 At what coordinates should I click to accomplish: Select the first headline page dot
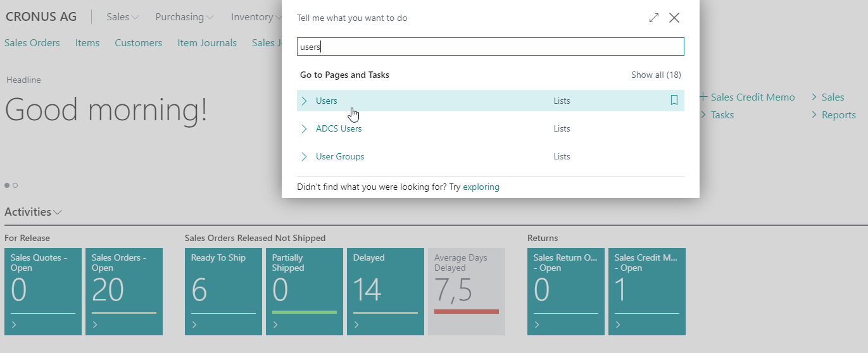tap(7, 185)
